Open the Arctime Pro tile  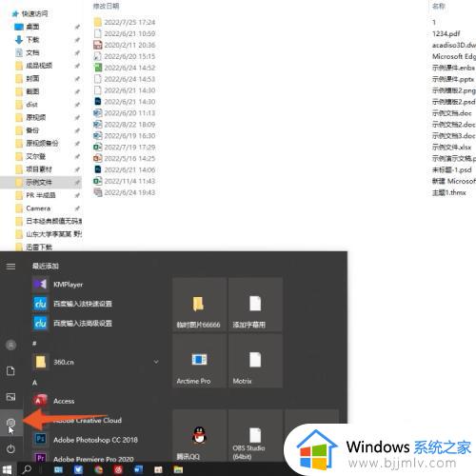click(199, 361)
